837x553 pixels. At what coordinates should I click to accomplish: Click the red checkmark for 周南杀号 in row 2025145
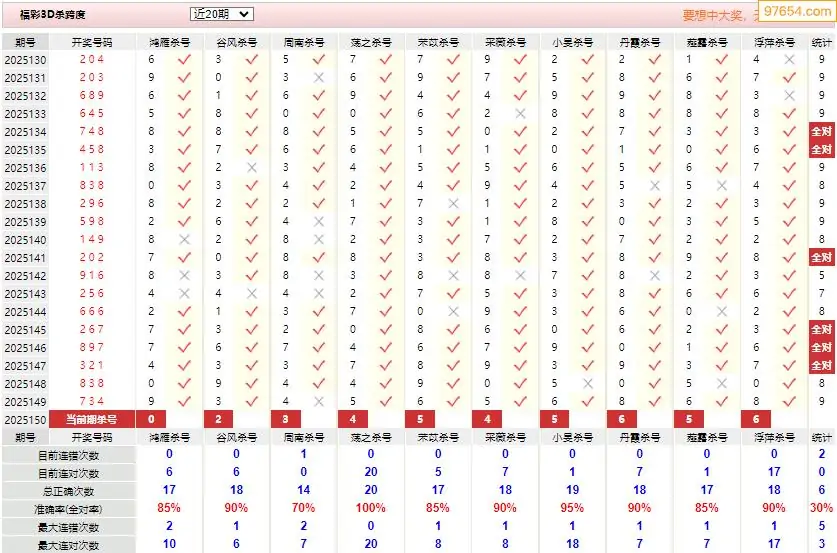[319, 329]
